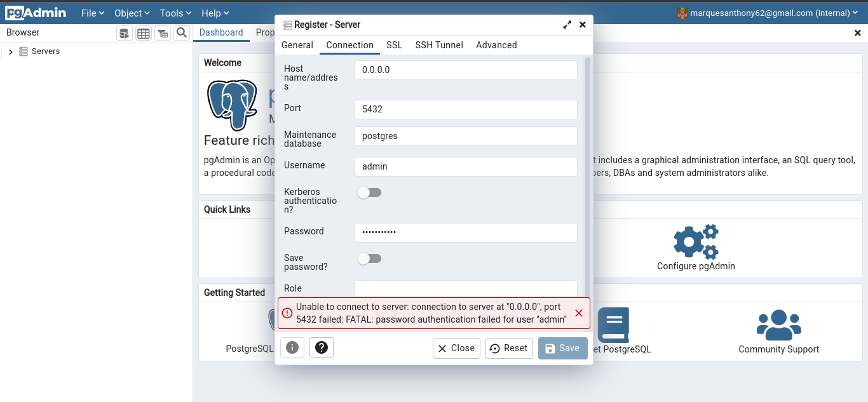Switch to the General tab

coord(297,45)
